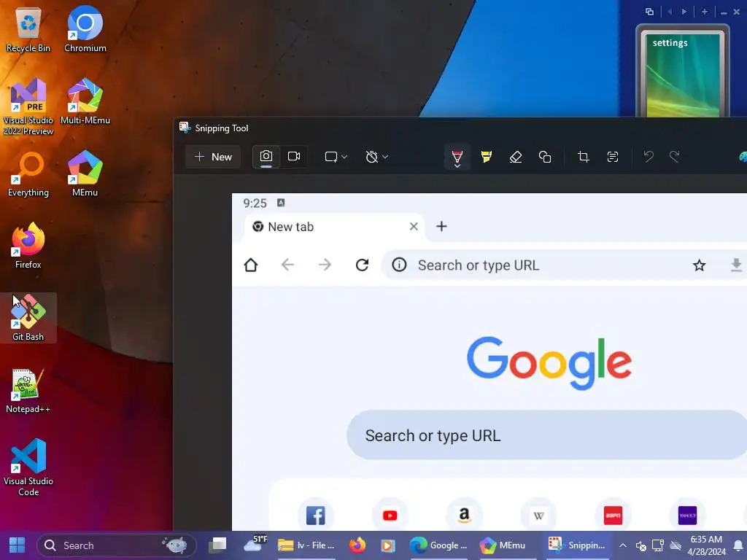Screen dimensions: 747x560
Task: Redo the edit in Snipping Tool
Action: (x=674, y=157)
